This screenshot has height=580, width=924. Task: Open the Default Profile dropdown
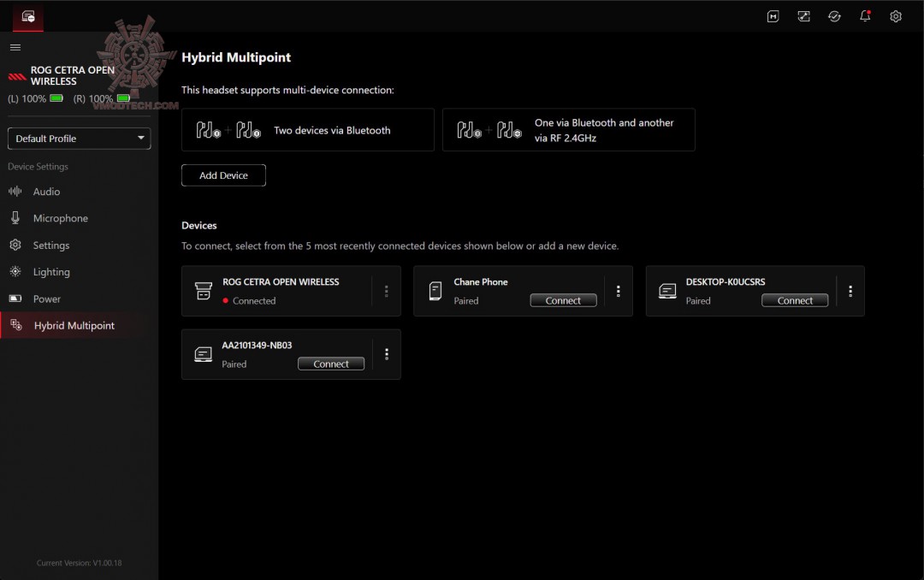point(79,139)
